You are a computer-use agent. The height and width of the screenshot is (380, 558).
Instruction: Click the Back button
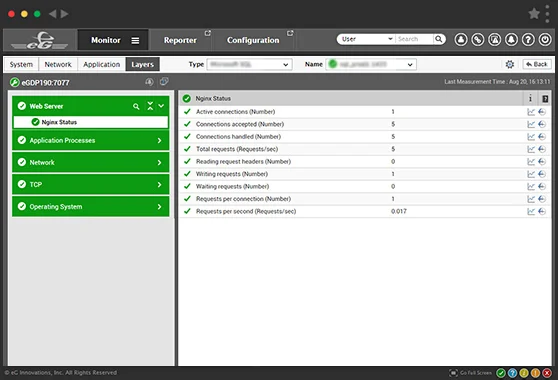click(537, 64)
